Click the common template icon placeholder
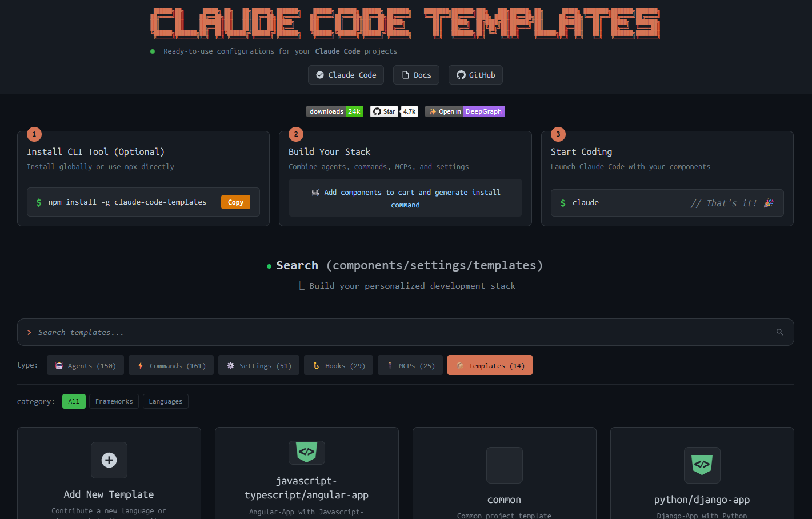 tap(505, 465)
